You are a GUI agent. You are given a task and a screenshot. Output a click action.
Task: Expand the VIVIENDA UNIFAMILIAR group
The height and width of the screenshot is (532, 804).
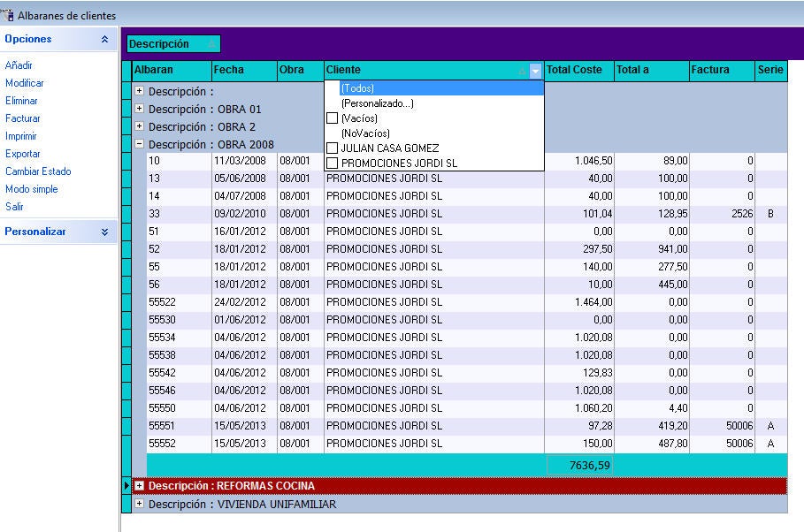click(x=139, y=504)
